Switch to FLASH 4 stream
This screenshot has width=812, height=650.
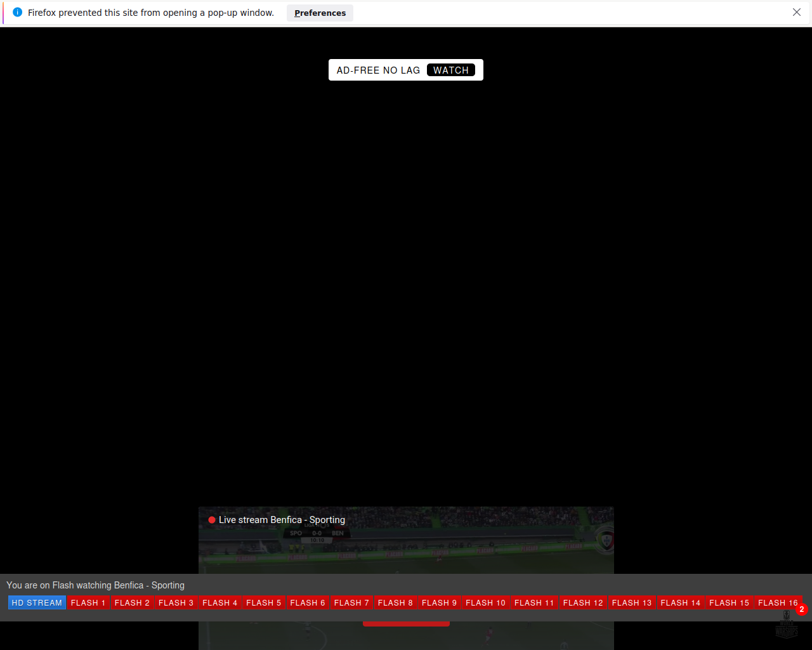219,602
